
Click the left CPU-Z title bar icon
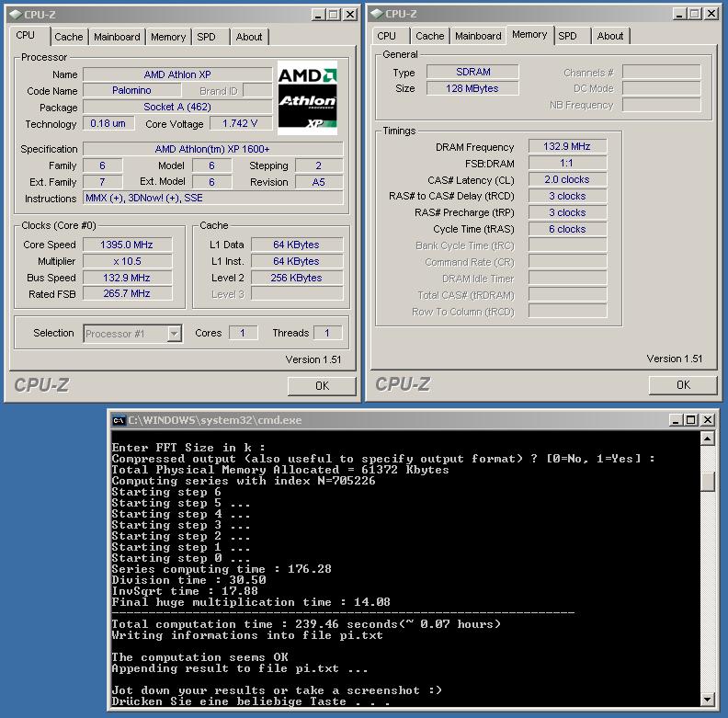pos(16,15)
